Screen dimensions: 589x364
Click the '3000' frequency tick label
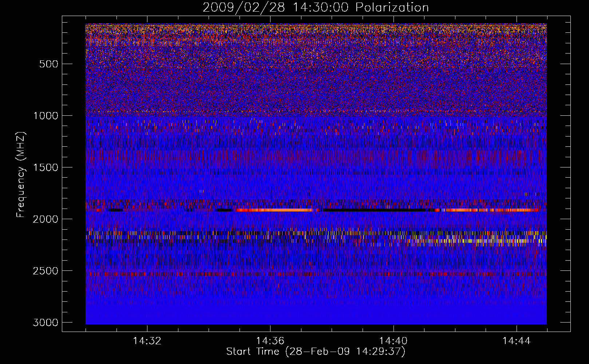click(46, 323)
